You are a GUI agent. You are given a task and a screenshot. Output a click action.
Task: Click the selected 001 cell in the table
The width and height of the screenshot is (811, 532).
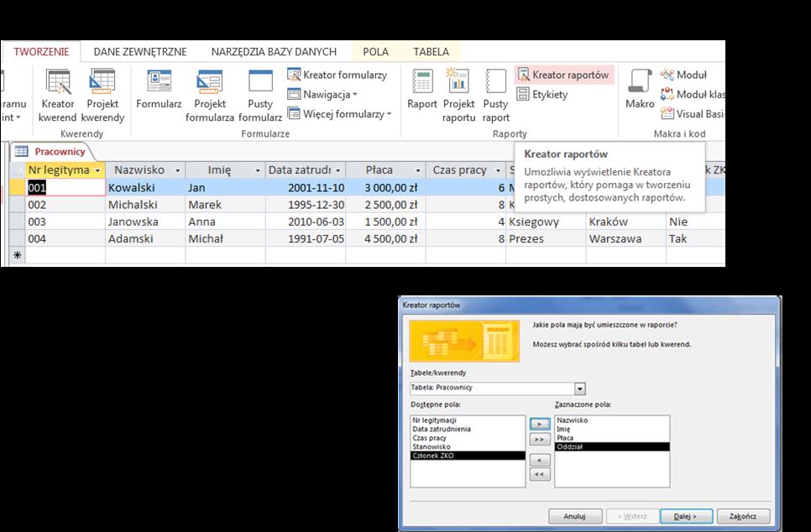click(x=65, y=187)
